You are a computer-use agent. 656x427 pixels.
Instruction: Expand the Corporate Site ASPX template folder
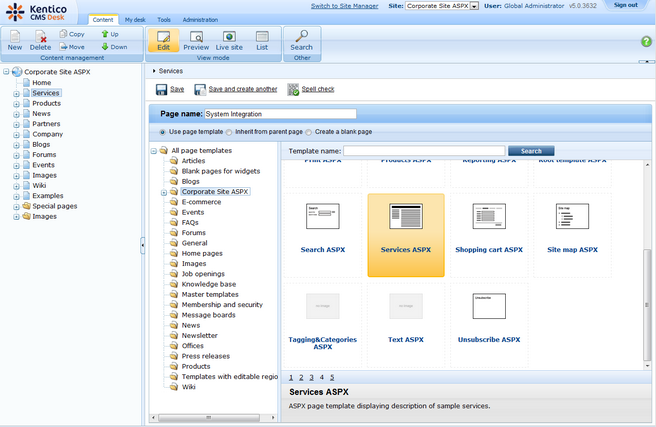coord(162,191)
